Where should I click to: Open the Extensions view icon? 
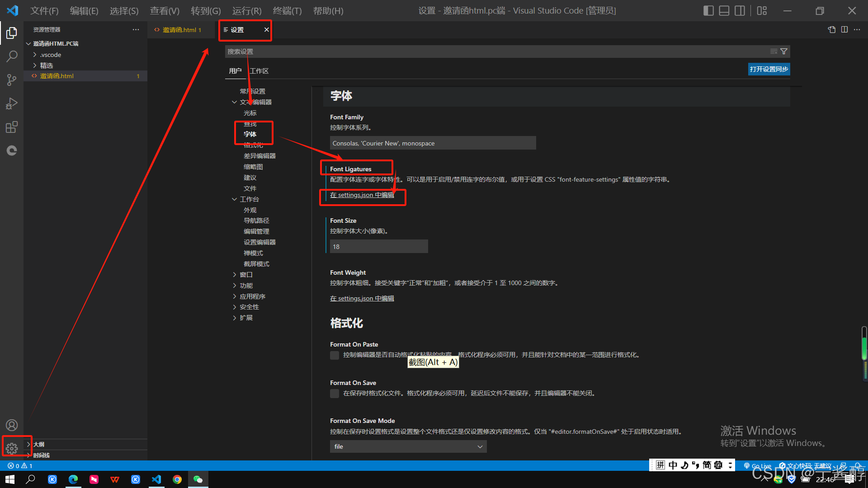pos(12,127)
